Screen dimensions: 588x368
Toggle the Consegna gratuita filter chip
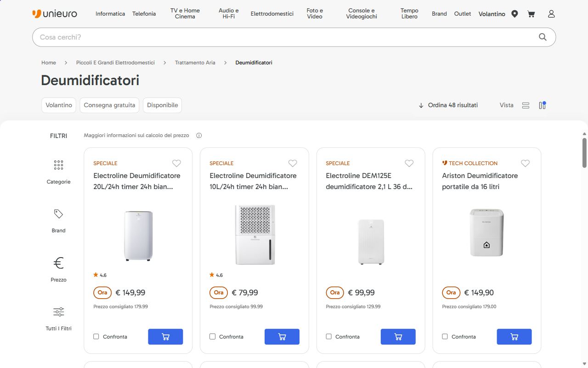pyautogui.click(x=109, y=105)
